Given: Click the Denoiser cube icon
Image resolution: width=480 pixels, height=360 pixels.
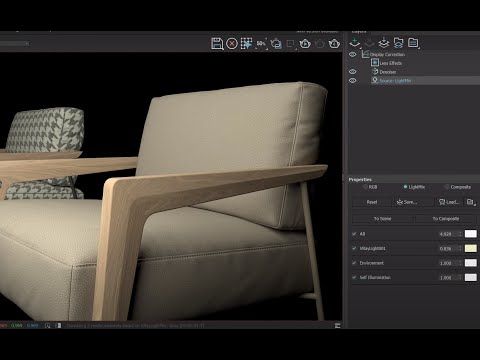Looking at the screenshot, I should [375, 71].
